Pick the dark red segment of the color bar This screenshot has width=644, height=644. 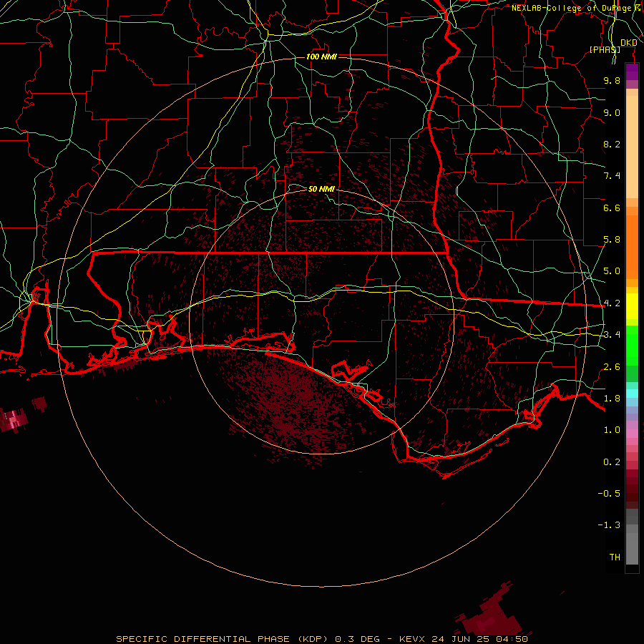632,489
